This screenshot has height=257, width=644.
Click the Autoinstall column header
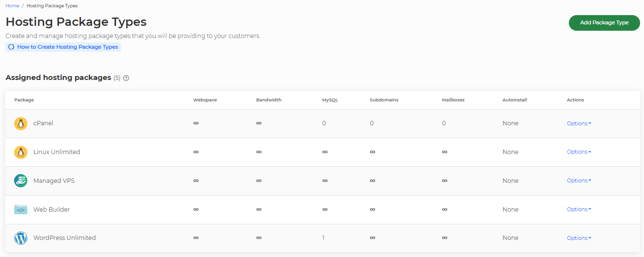(515, 100)
